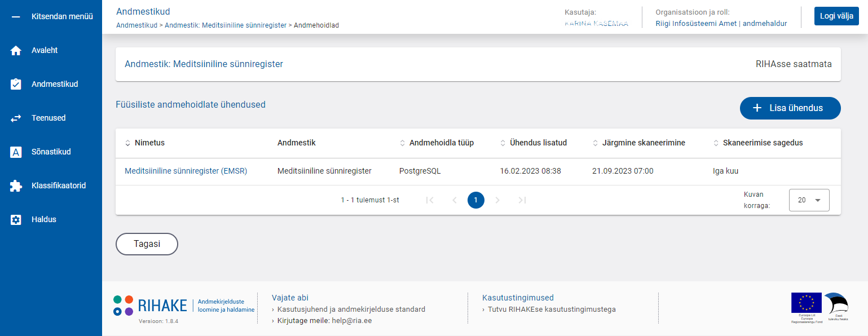Open Andmestikud breadcrumb link

(136, 25)
